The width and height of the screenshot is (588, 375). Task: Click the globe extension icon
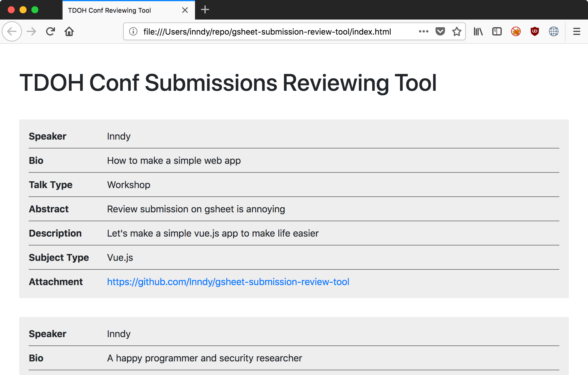(553, 31)
